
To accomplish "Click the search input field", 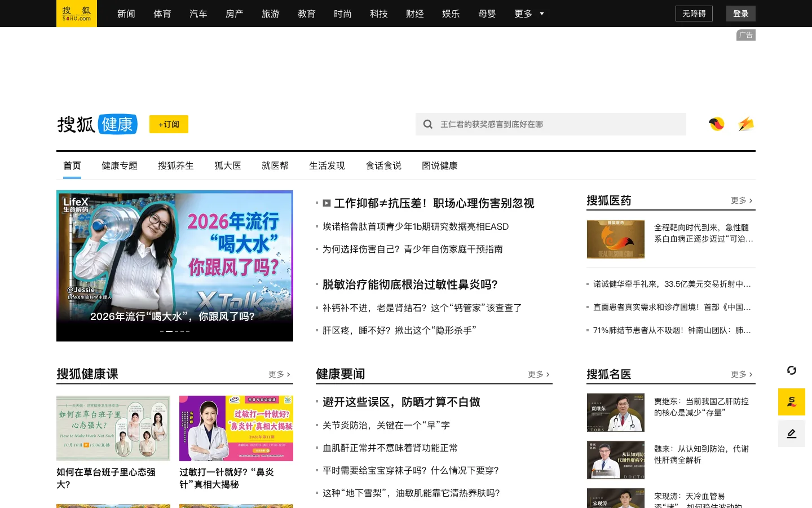I will click(551, 124).
